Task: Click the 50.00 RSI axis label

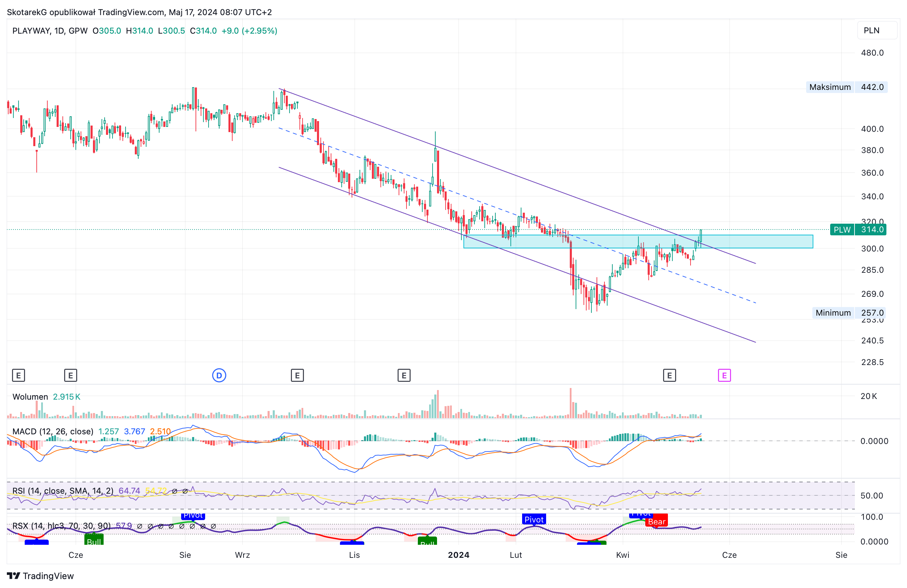Action: point(872,496)
